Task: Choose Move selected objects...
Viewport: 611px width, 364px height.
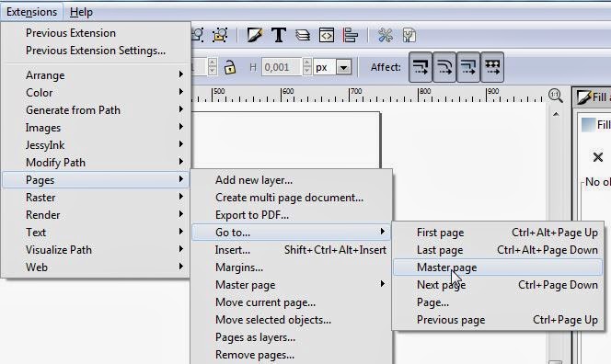Action: [291, 320]
